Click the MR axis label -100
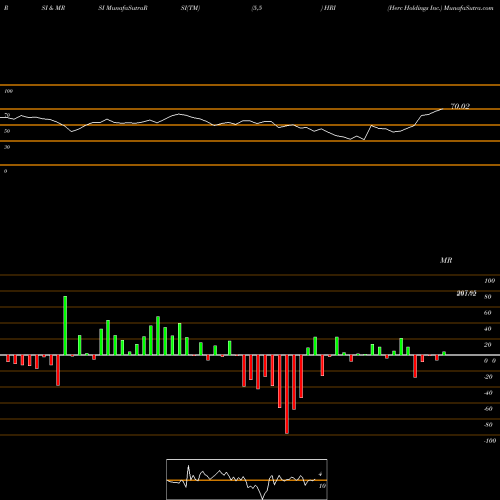 489,441
